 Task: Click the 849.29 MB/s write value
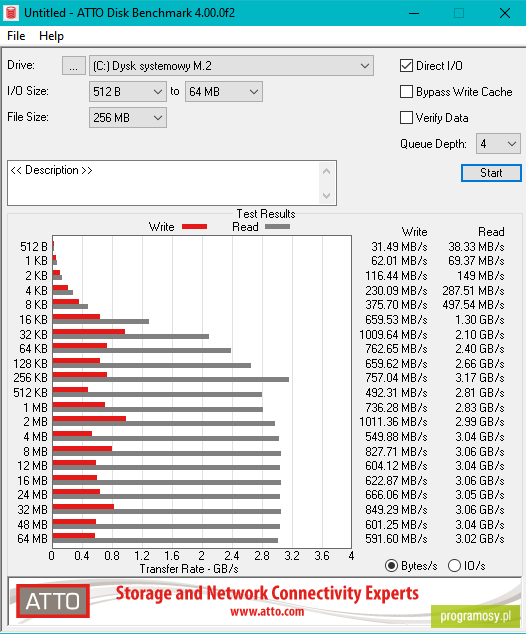396,509
